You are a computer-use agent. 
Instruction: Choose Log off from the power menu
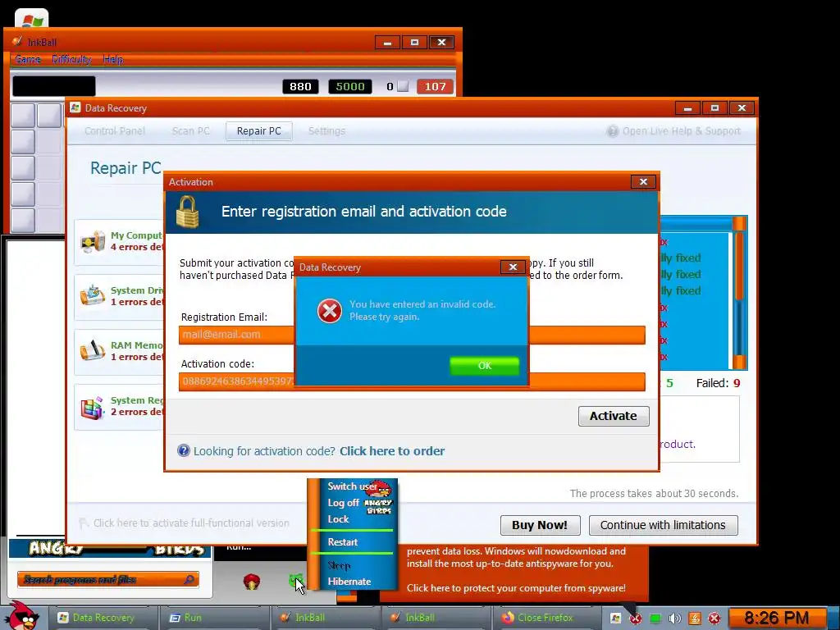coord(344,503)
